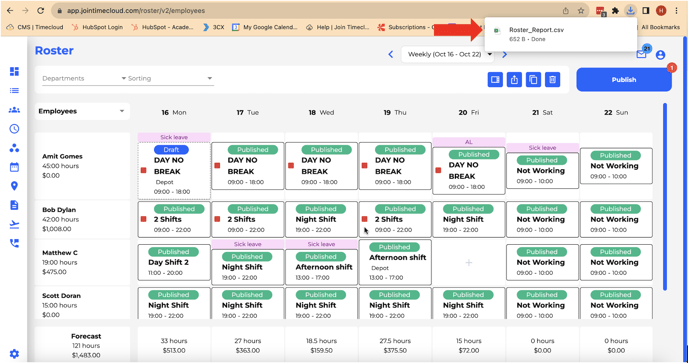The height and width of the screenshot is (363, 688).
Task: Open Chrome three-dot menu
Action: tap(676, 11)
